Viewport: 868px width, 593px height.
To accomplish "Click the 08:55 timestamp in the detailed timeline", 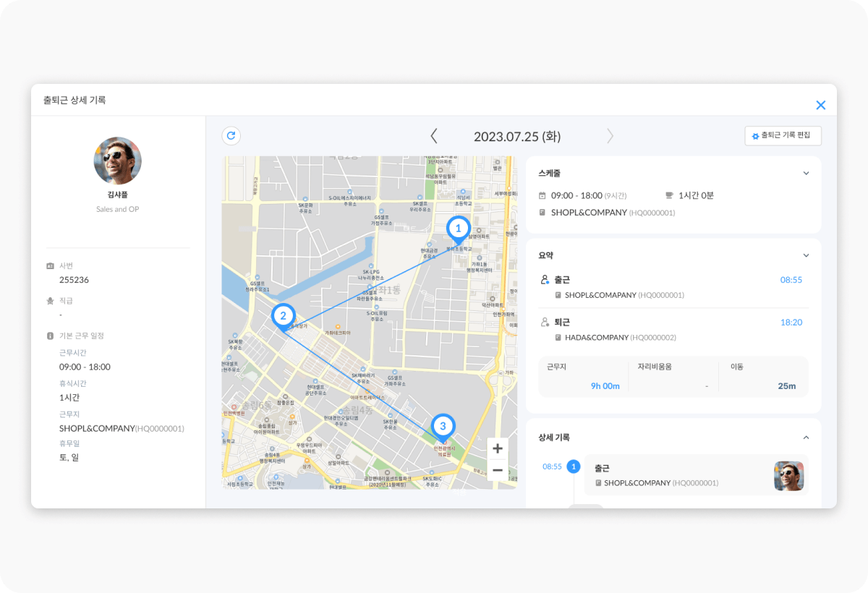I will tap(552, 466).
